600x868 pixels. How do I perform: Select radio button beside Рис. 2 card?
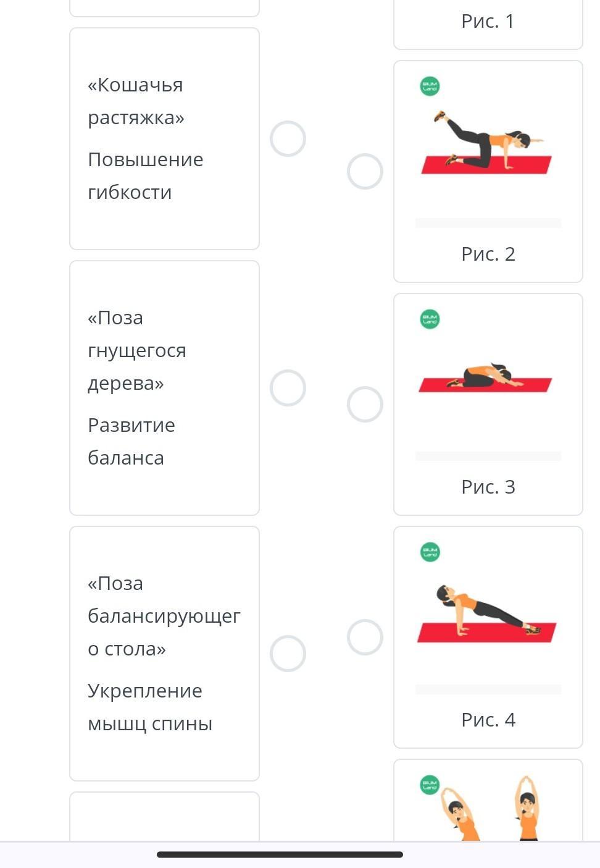click(x=365, y=171)
